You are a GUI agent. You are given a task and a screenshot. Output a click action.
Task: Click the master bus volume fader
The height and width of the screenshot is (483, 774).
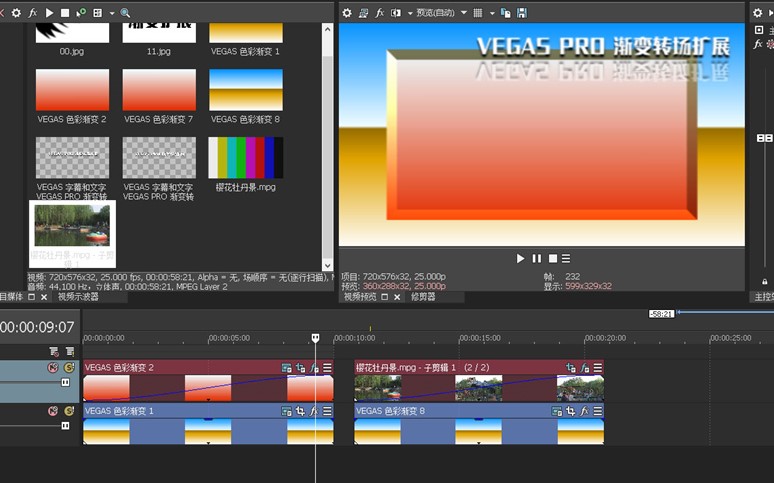(x=765, y=138)
